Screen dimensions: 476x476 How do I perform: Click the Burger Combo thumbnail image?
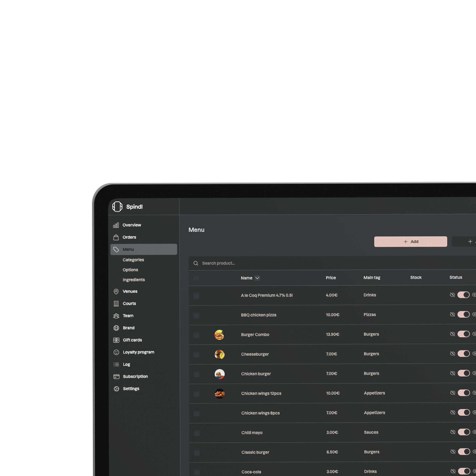[219, 334]
